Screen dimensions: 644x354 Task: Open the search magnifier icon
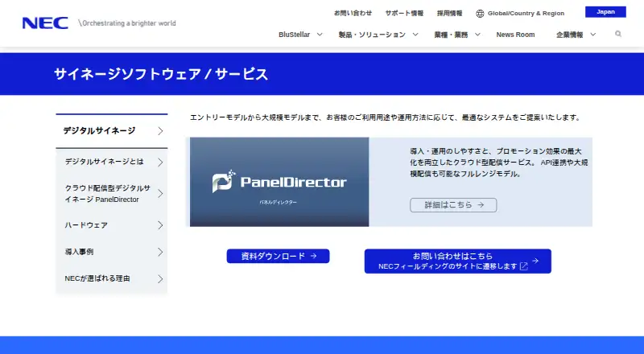click(x=618, y=34)
